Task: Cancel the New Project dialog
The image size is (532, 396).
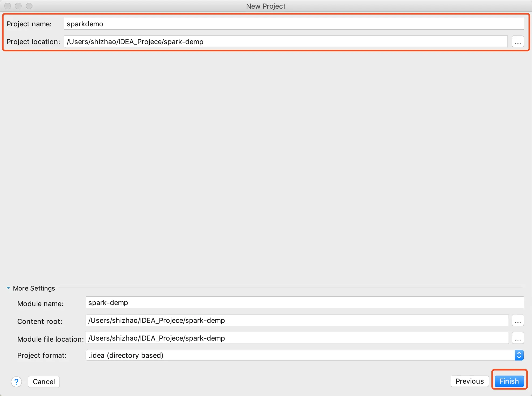Action: click(x=44, y=381)
